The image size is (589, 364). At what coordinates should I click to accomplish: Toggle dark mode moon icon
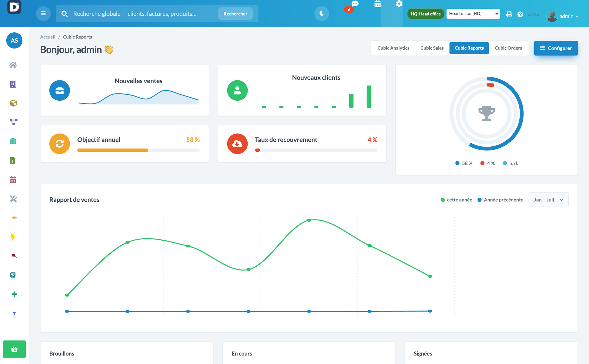point(321,14)
